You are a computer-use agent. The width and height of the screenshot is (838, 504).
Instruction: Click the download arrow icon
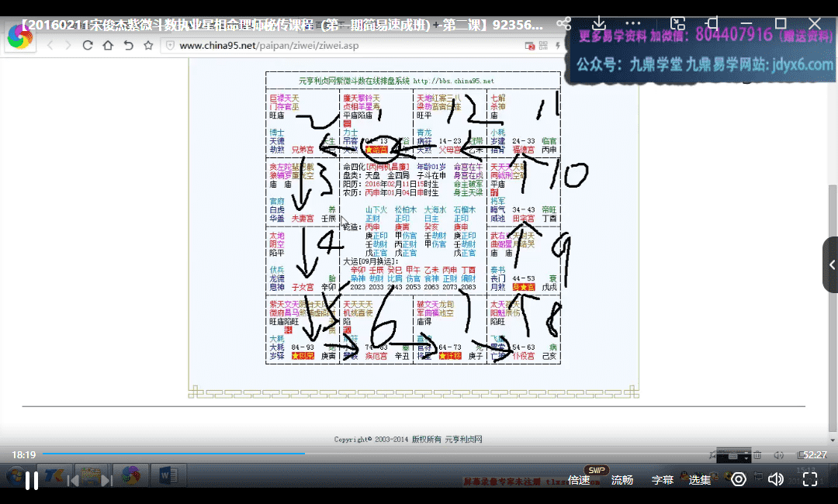click(598, 24)
